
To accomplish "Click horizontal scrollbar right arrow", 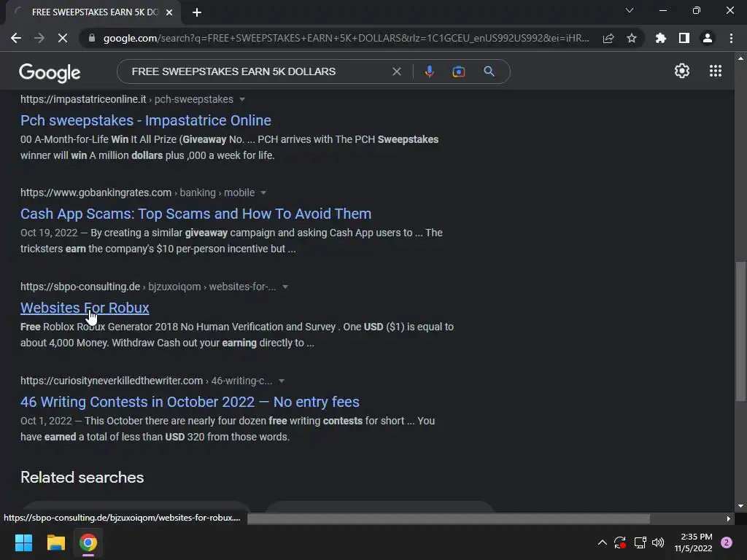I will pos(729,518).
